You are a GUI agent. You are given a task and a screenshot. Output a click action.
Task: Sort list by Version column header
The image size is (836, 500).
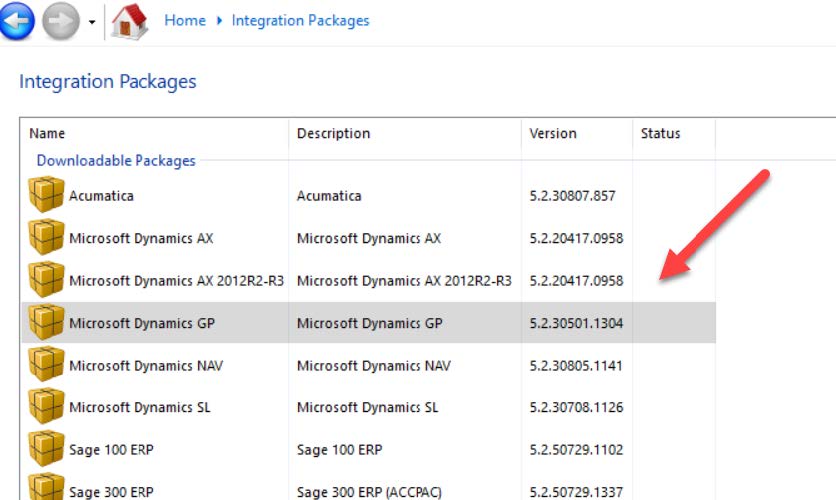click(553, 133)
